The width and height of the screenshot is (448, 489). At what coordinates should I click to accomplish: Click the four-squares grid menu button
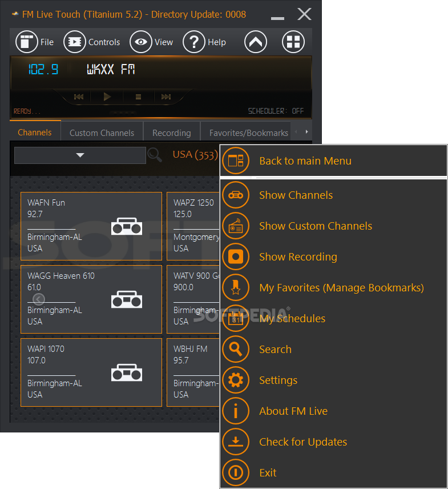(x=293, y=42)
